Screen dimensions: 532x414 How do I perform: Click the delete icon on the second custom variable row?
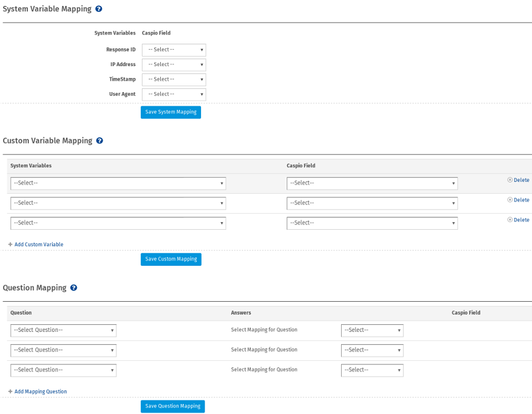510,200
